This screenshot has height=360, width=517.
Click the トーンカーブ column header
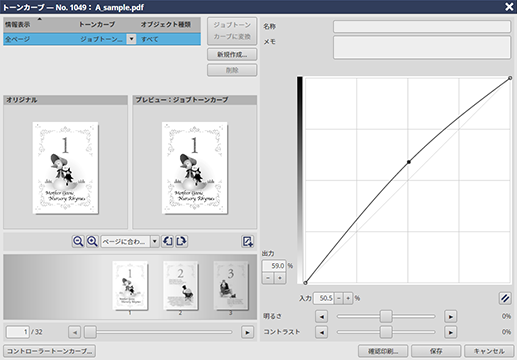coord(97,24)
